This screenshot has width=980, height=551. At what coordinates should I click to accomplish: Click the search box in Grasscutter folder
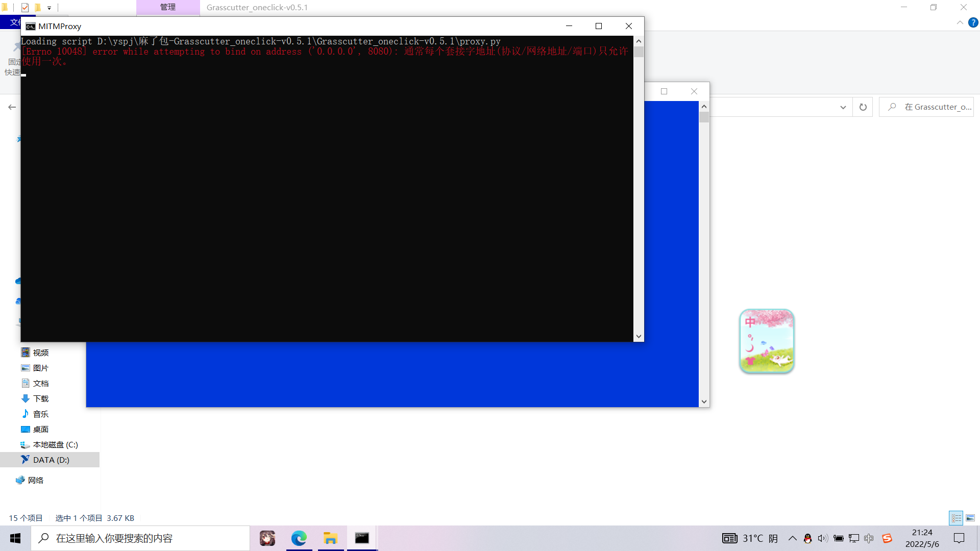(x=926, y=107)
